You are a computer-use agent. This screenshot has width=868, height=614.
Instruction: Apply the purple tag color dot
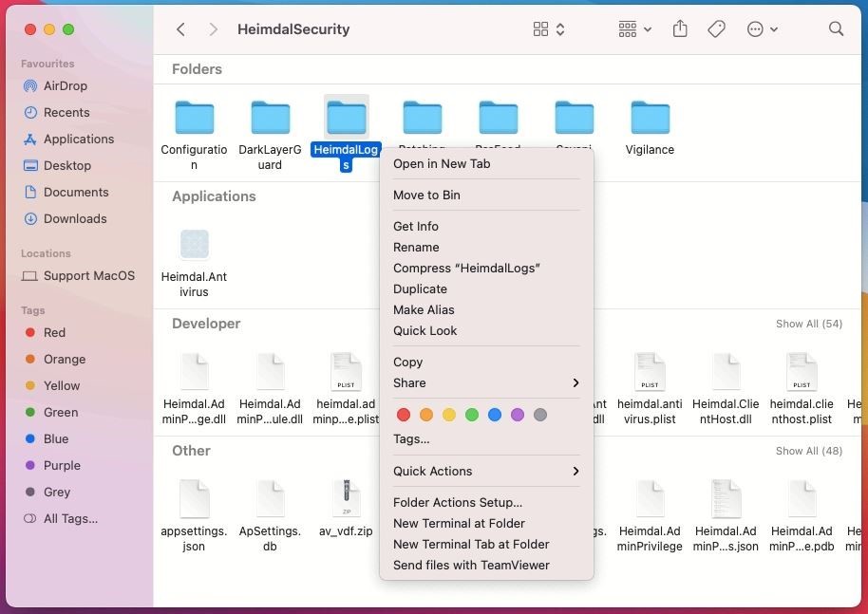[518, 415]
